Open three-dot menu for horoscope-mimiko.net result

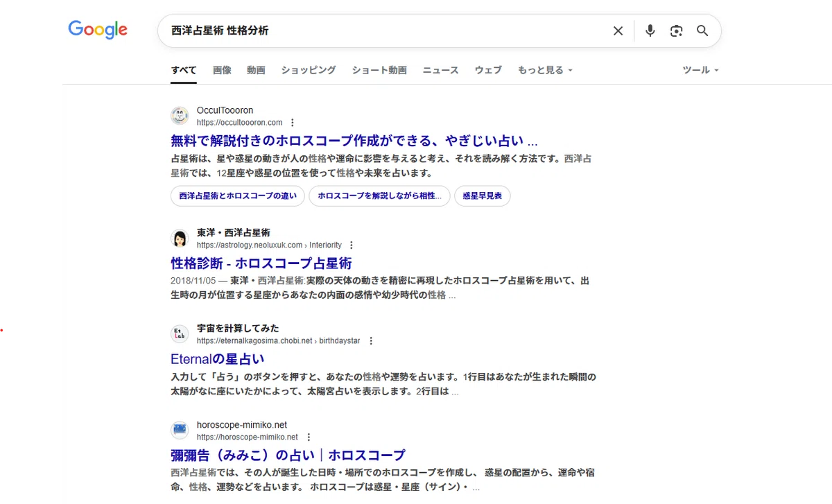tap(309, 437)
